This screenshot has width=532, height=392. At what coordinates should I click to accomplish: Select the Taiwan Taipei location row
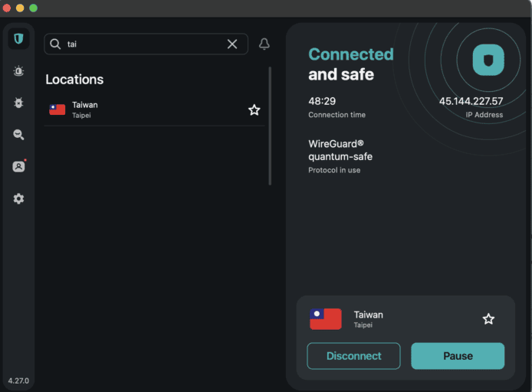pos(154,109)
